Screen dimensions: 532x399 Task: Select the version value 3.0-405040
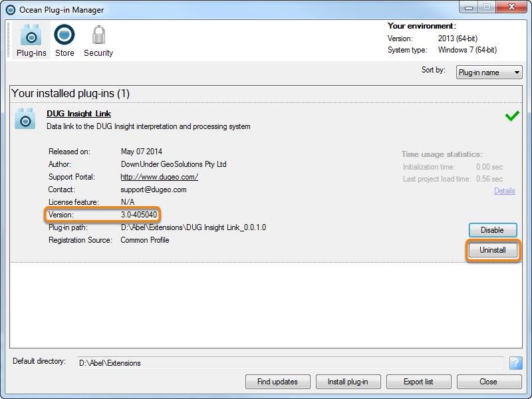tap(139, 215)
